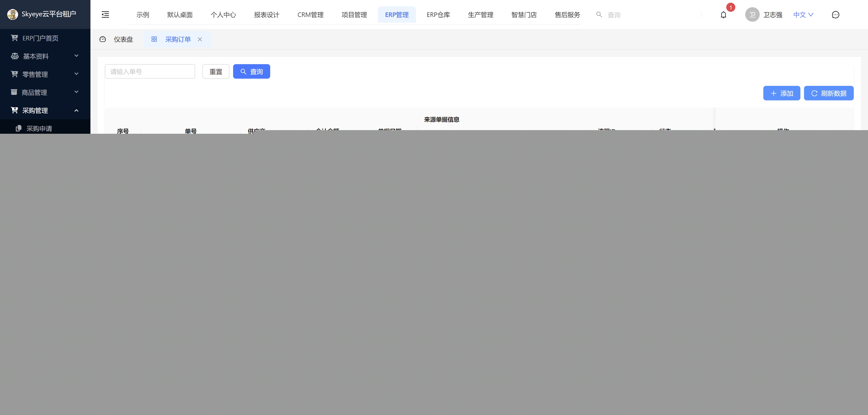Focus the 请输入单号 input field

(150, 71)
